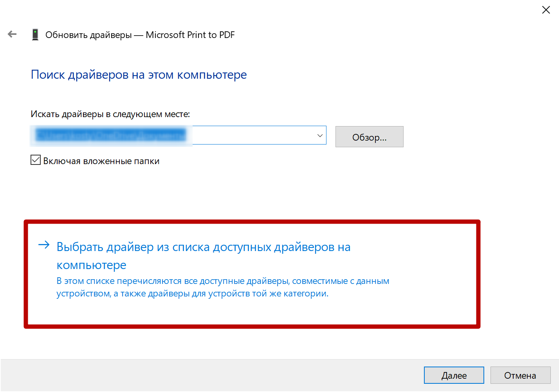Re-enable the Включая вложенные папки option

pyautogui.click(x=35, y=160)
